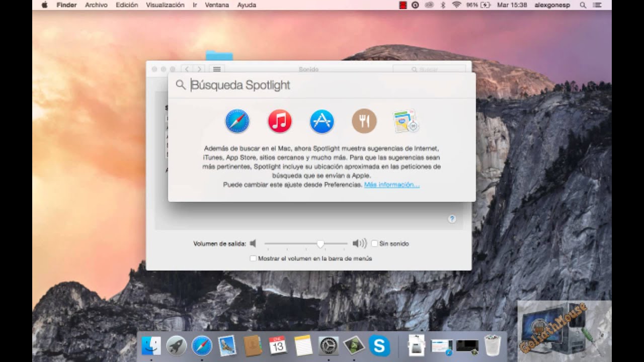Screen dimensions: 644x362
Task: Click the Spotlight magnifier in menu bar
Action: (x=583, y=5)
